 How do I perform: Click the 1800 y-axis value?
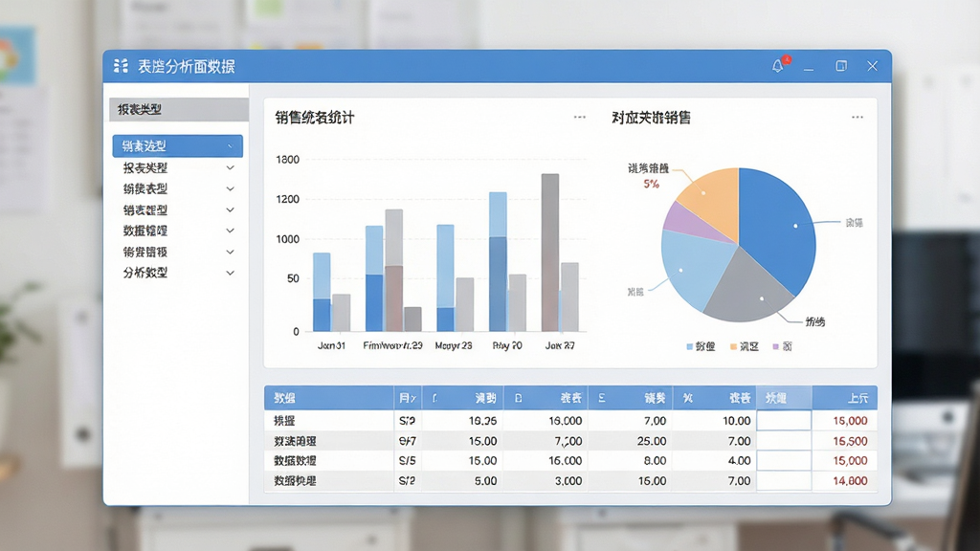287,160
